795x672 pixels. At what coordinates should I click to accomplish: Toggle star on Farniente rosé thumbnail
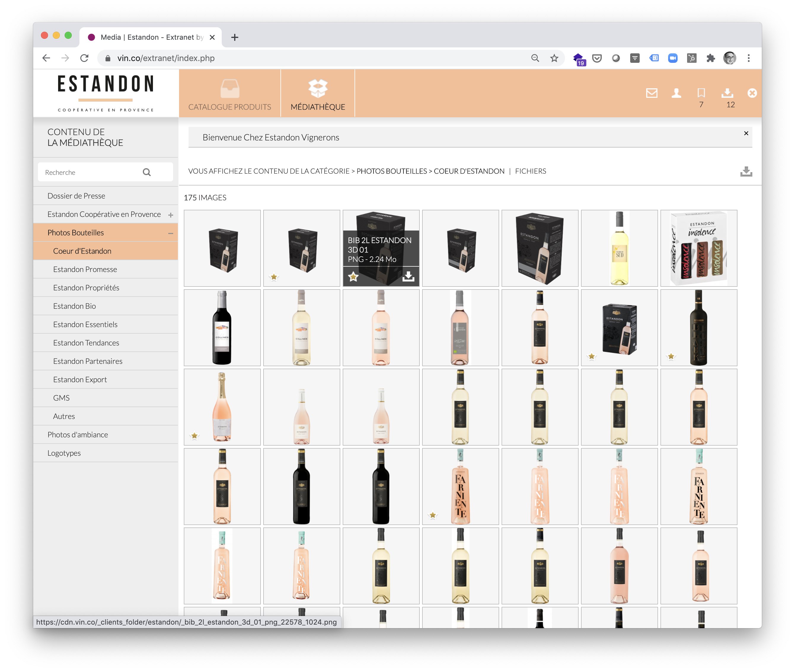pos(432,515)
